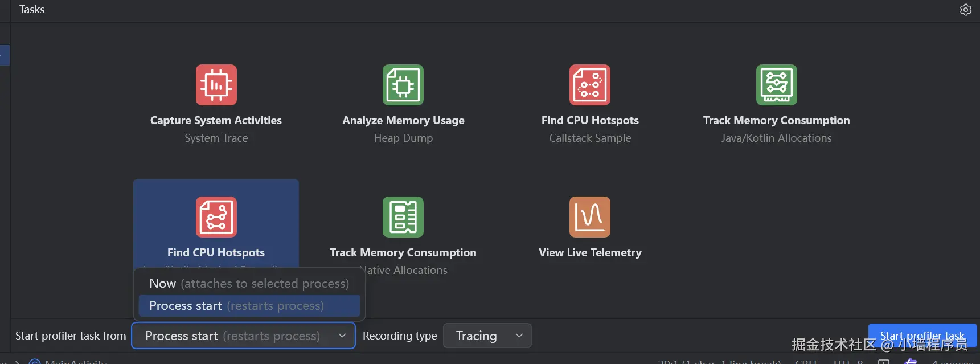Image resolution: width=980 pixels, height=364 pixels.
Task: Click the highlighted Find CPU Hotspots icon
Action: [216, 217]
